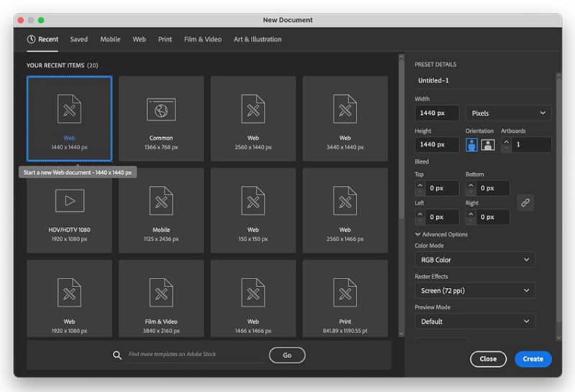Viewport: 575px width, 392px height.
Task: Open the Pixels units dropdown
Action: click(x=508, y=113)
